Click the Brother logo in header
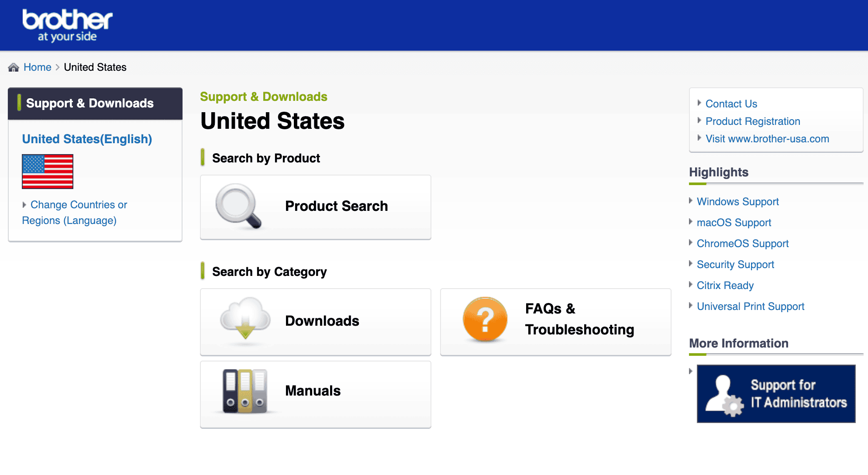The width and height of the screenshot is (868, 475). click(67, 25)
